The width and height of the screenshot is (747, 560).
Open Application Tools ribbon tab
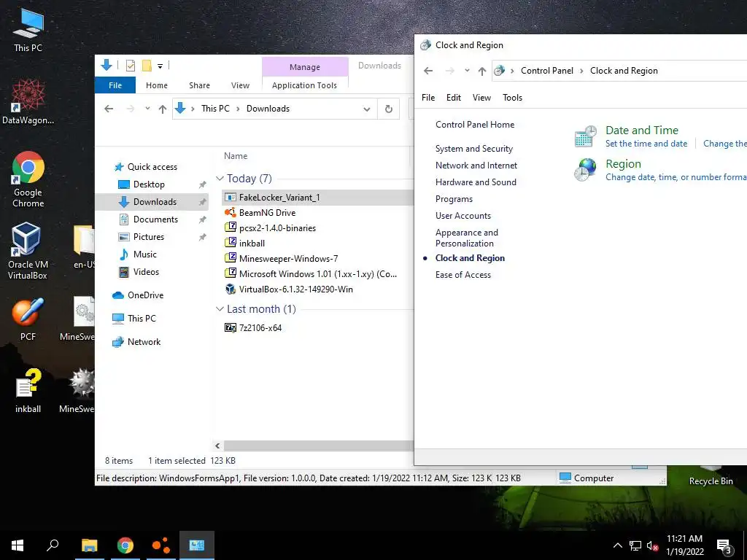[304, 85]
